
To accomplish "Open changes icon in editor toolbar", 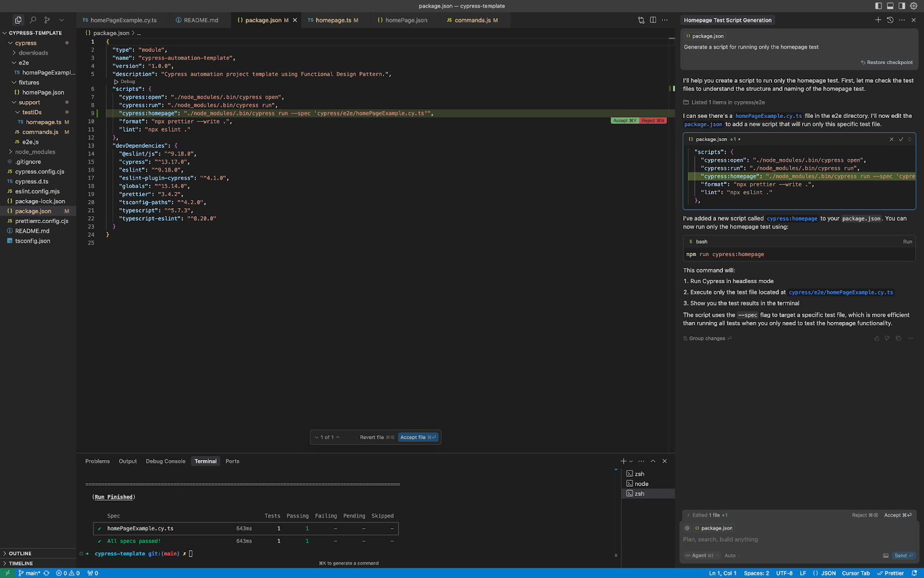I will tap(641, 20).
